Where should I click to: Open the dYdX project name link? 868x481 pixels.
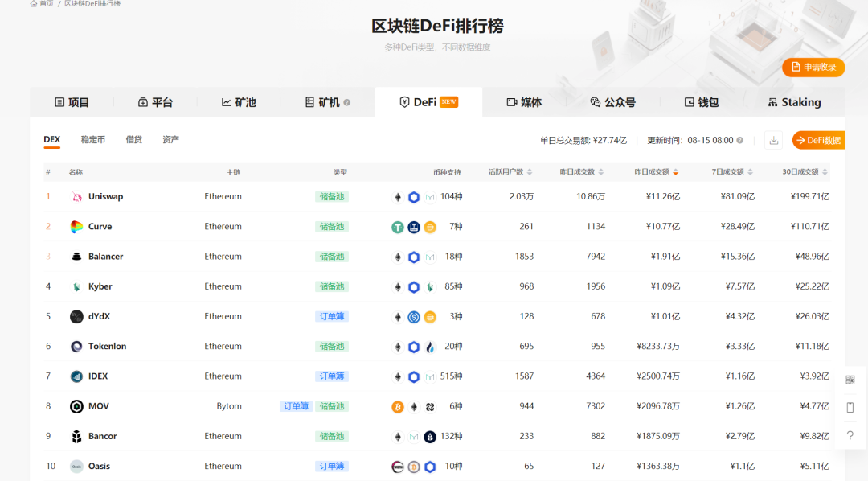(x=99, y=316)
